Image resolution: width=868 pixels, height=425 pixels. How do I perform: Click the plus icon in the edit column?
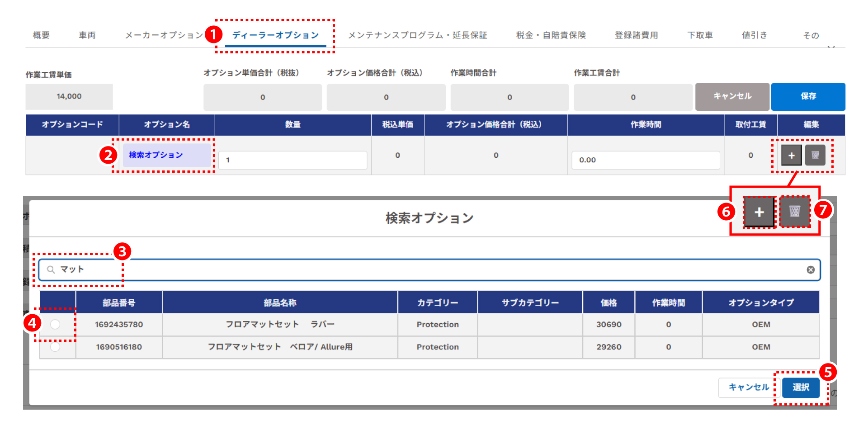(x=791, y=156)
